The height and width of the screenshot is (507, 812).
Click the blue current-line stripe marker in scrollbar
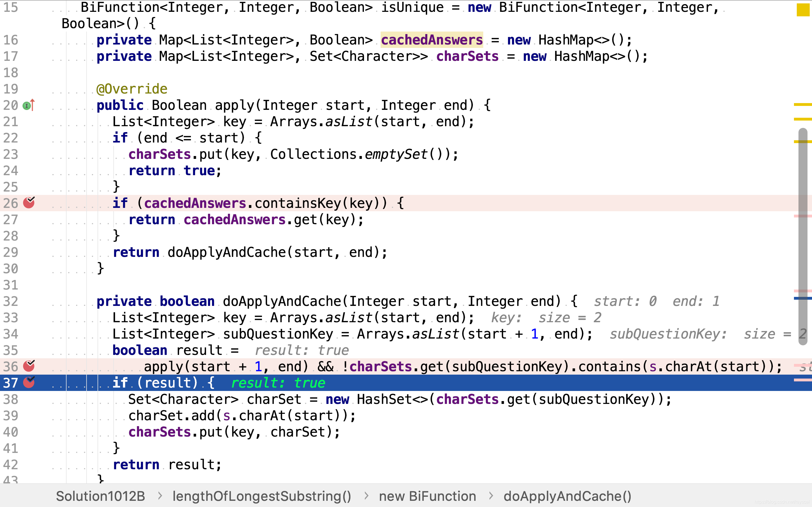[803, 298]
